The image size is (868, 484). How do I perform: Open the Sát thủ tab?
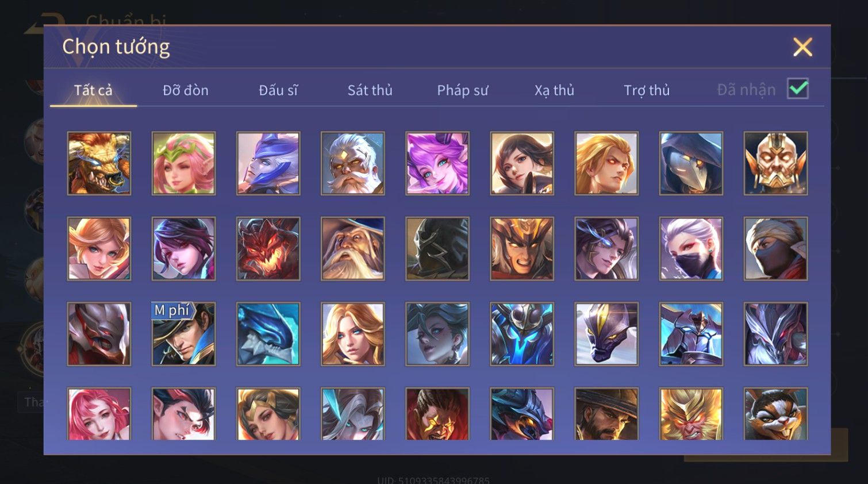(370, 90)
